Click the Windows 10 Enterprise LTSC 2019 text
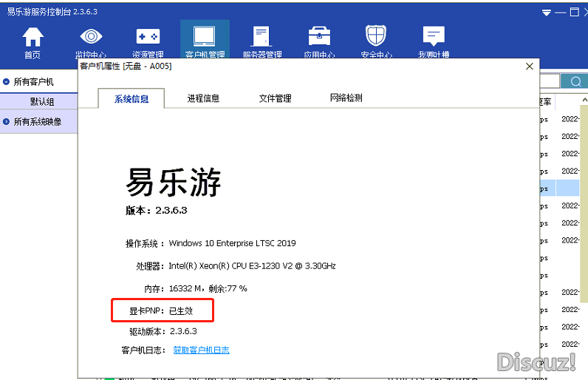 point(232,243)
